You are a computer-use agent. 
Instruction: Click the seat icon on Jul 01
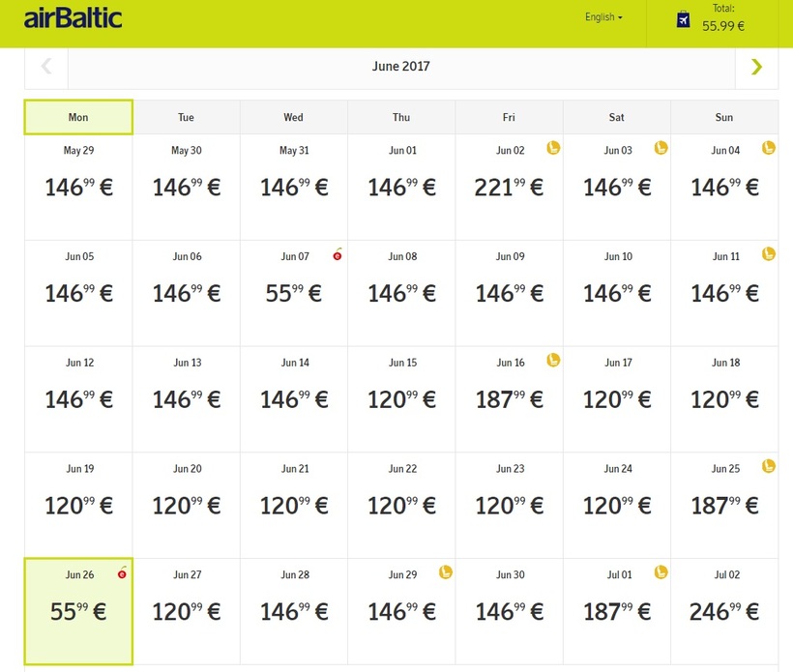coord(661,571)
